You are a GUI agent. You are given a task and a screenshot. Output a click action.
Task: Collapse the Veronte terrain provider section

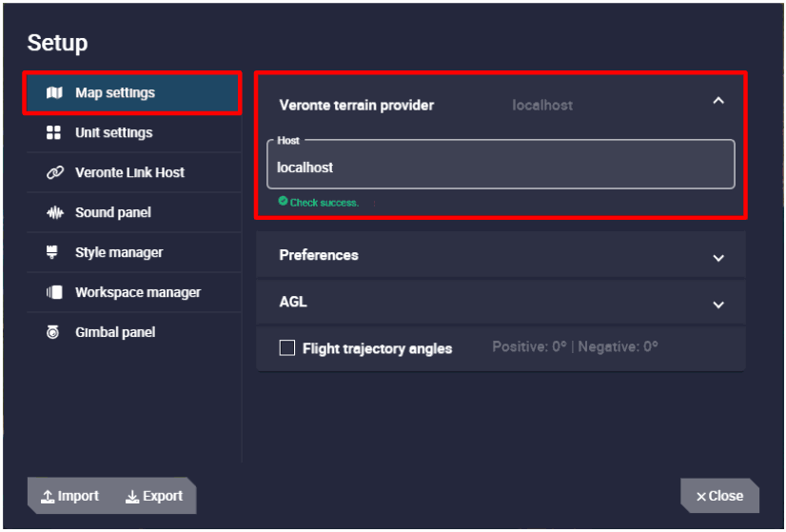(718, 101)
